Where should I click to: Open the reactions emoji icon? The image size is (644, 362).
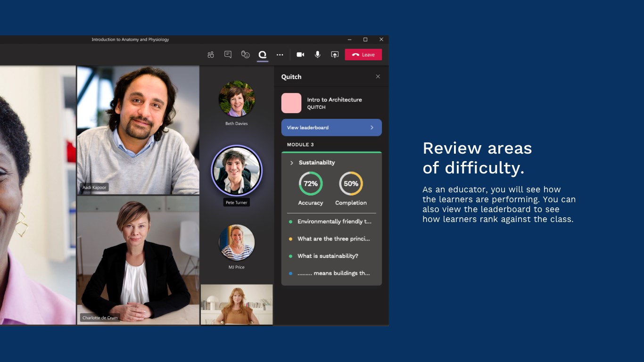click(x=245, y=55)
